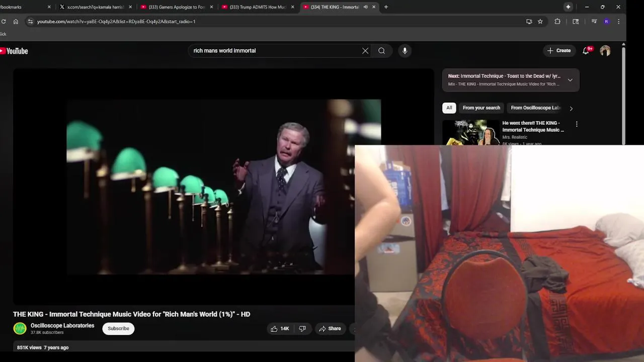
Task: Start voice search with the microphone
Action: pyautogui.click(x=405, y=51)
